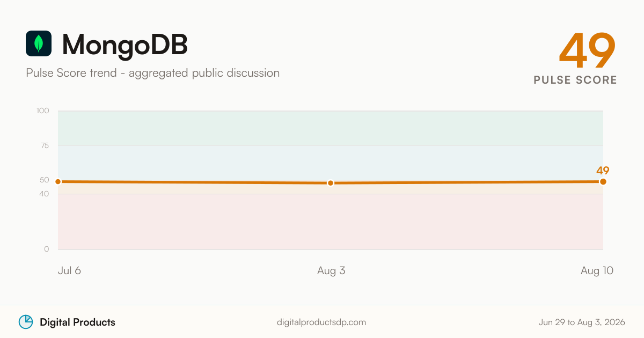Click the Pulse Score trend subtitle text
Viewport: 644px width, 338px height.
pos(152,73)
